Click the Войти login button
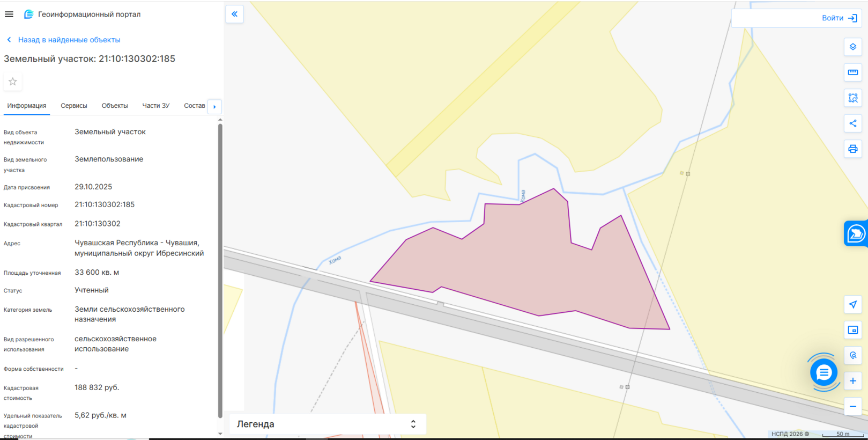Viewport: 868px width, 440px height. (839, 18)
